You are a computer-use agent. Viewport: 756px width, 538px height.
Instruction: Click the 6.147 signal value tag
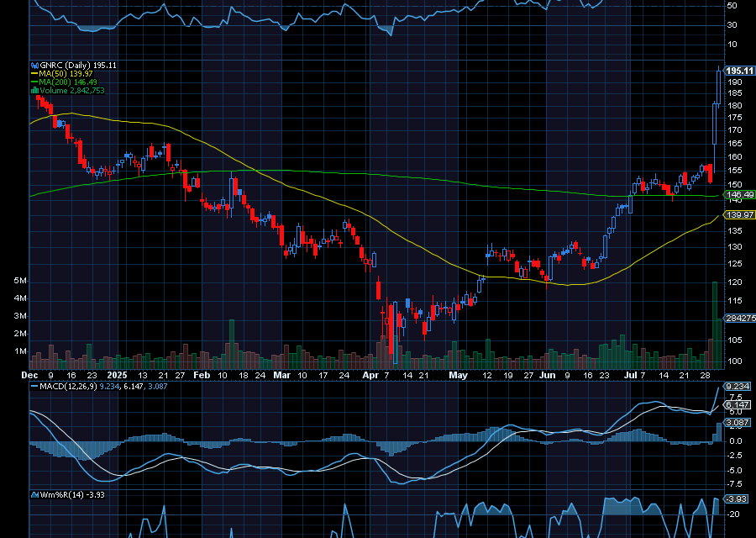coord(738,405)
